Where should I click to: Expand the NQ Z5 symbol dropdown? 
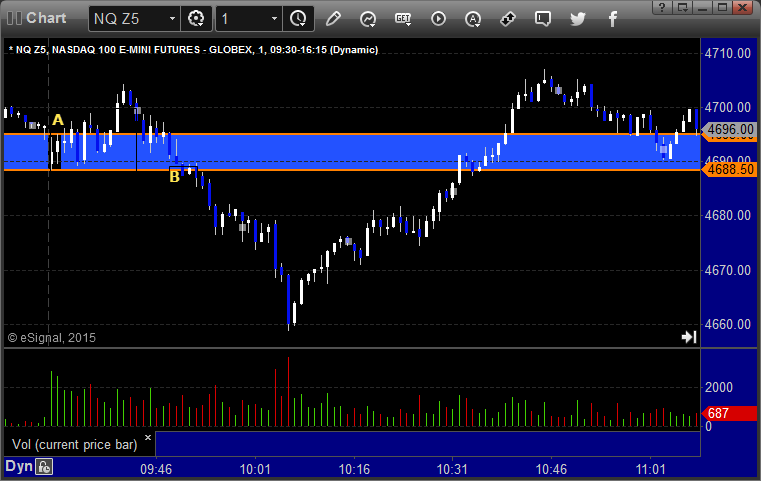tap(172, 19)
